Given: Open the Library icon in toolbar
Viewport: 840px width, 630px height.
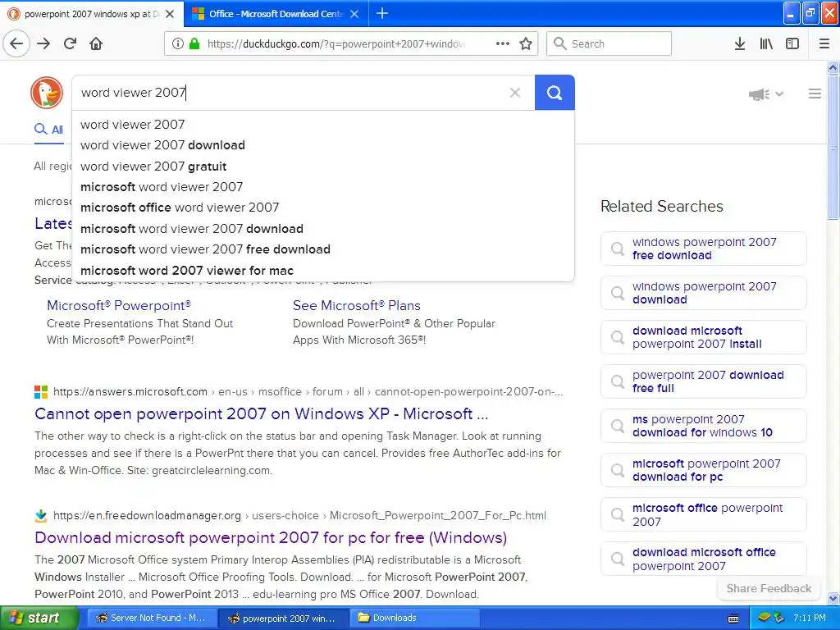Looking at the screenshot, I should coord(766,43).
